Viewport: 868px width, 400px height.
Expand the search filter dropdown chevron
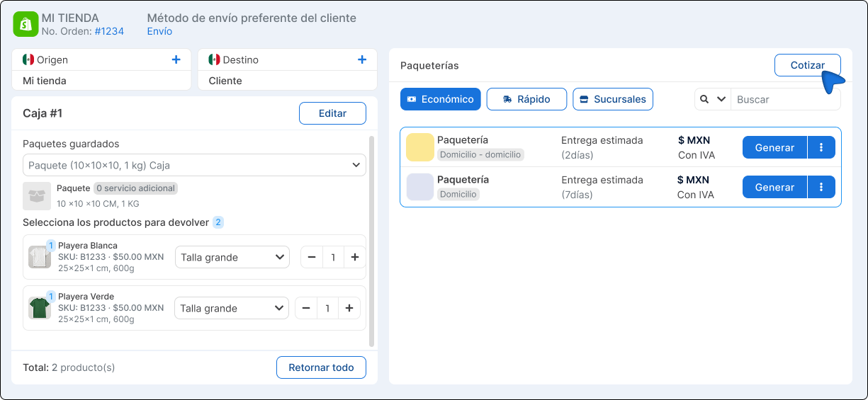click(x=721, y=99)
